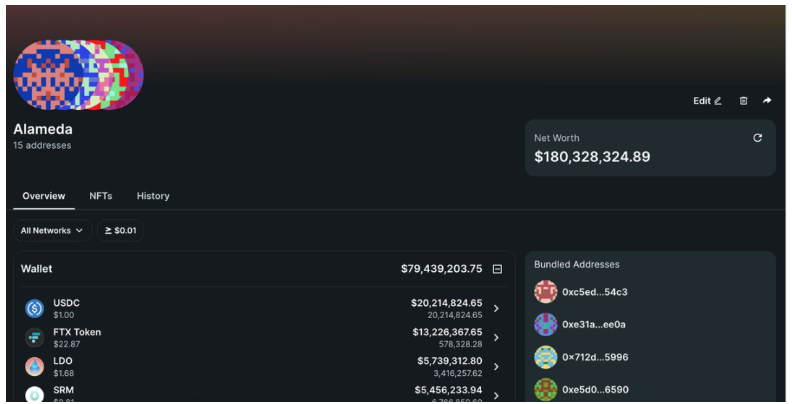Refresh the Net Worth value
The width and height of the screenshot is (792, 404).
click(x=757, y=138)
